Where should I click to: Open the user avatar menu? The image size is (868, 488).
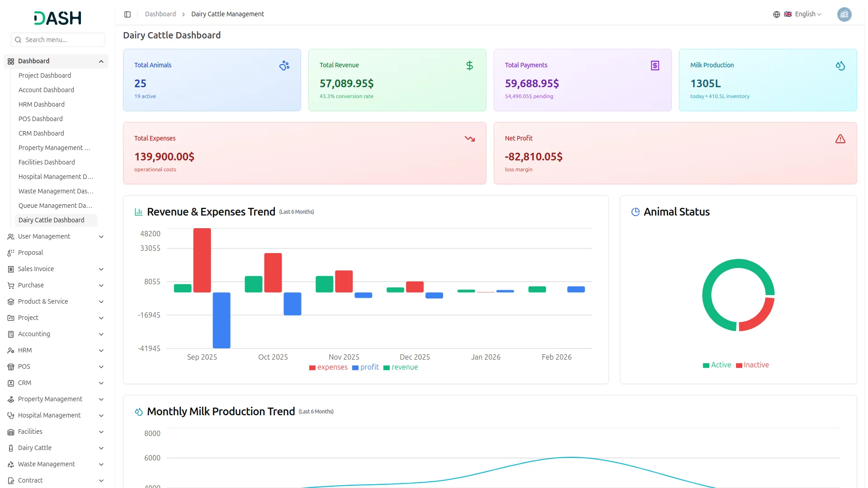[844, 14]
